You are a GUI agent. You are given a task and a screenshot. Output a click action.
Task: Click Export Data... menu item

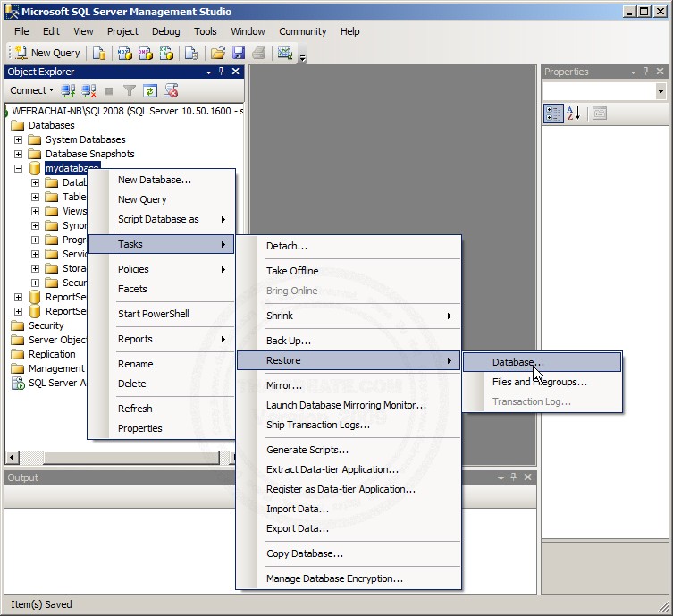(x=349, y=528)
